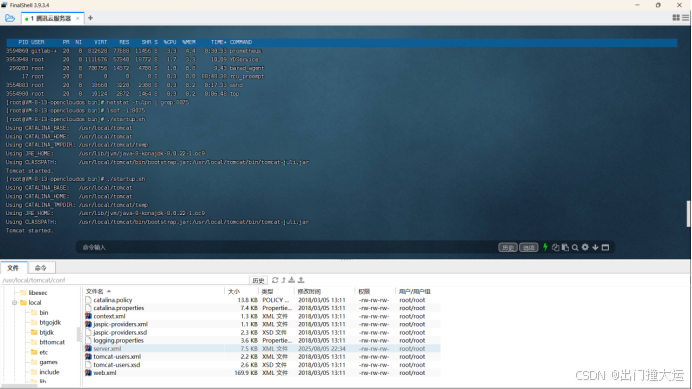Open terminal search magnifier icon
Screen dimensions: 692x389
pos(575,248)
